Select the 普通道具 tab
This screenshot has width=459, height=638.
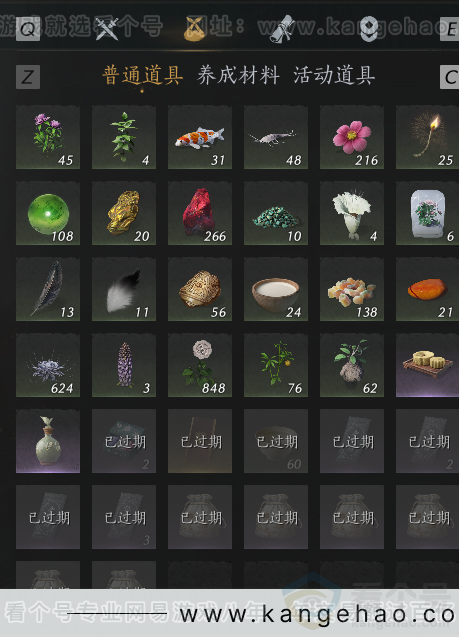tap(142, 76)
